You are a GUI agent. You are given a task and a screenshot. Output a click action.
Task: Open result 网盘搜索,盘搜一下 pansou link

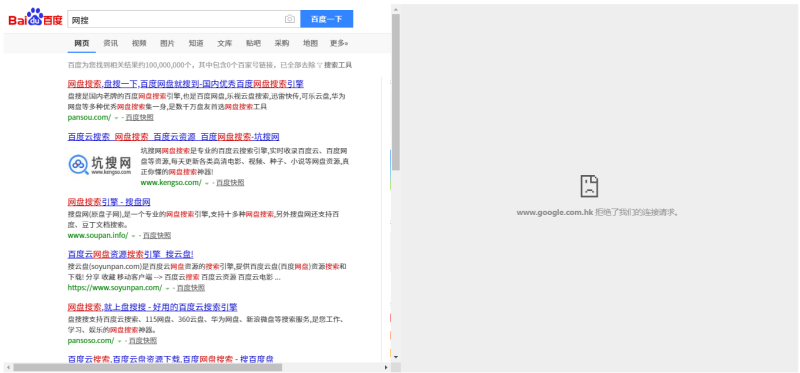point(186,84)
